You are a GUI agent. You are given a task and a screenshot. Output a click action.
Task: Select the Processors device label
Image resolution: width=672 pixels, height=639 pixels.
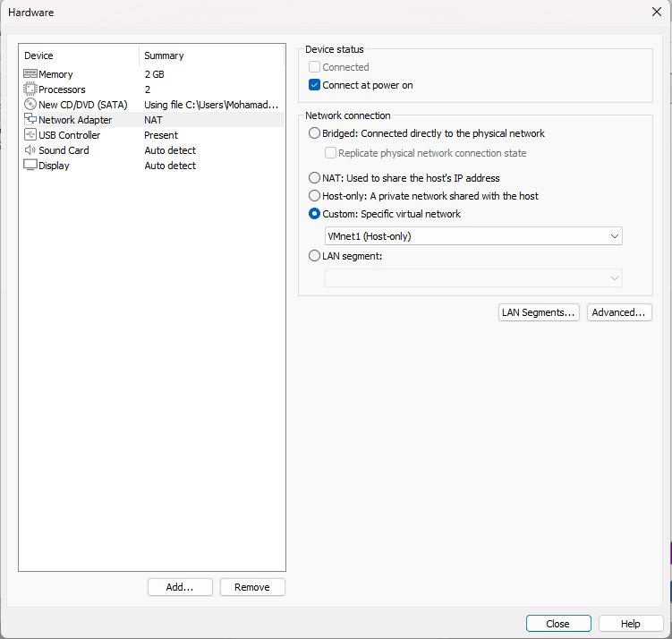62,89
